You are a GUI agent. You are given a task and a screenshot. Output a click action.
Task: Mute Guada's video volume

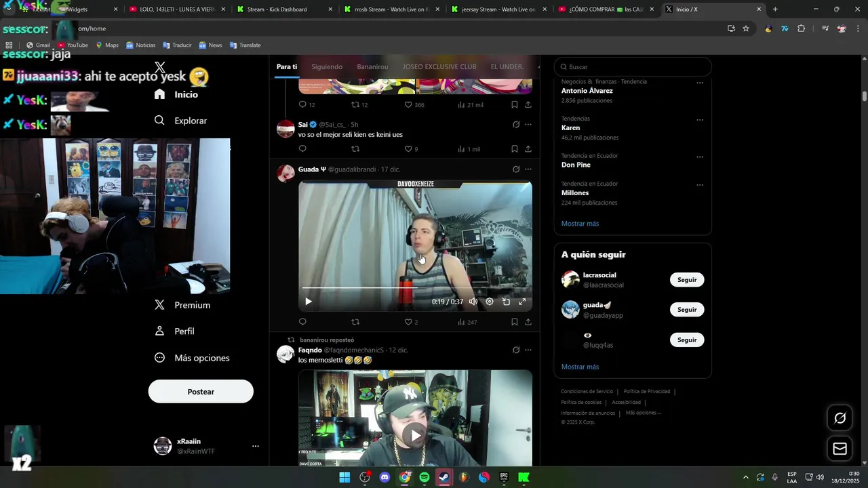click(x=473, y=302)
